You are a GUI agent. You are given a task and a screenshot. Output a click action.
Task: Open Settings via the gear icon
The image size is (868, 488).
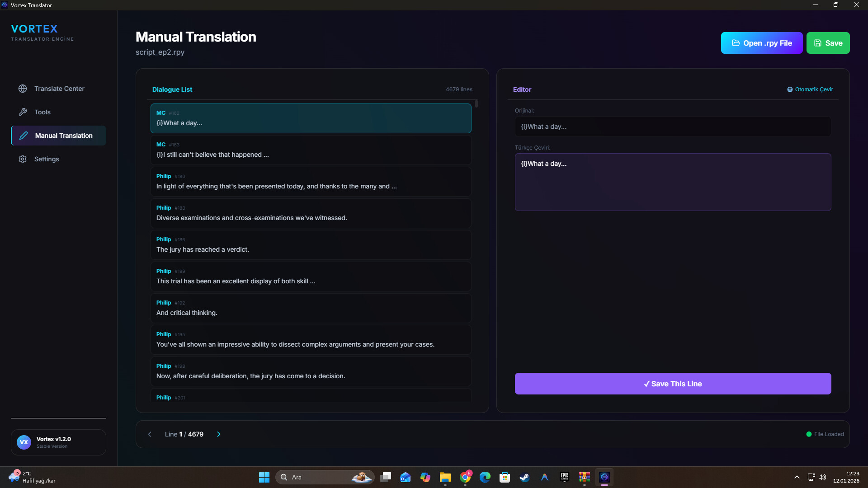[23, 159]
